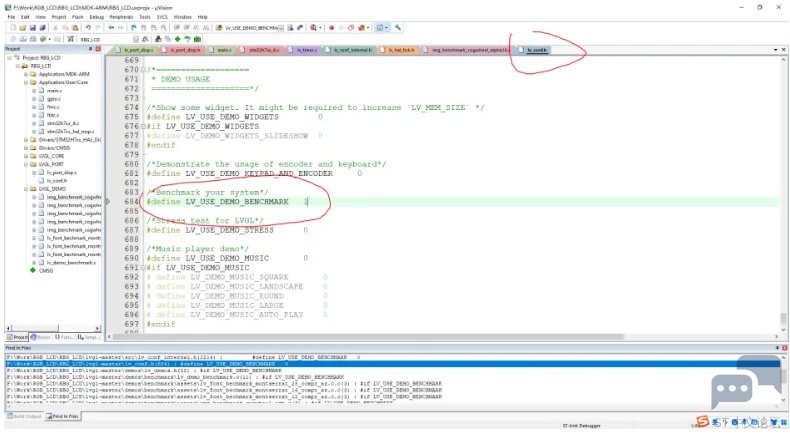Build target using the build icon
This screenshot has height=438, width=790.
pyautogui.click(x=23, y=39)
